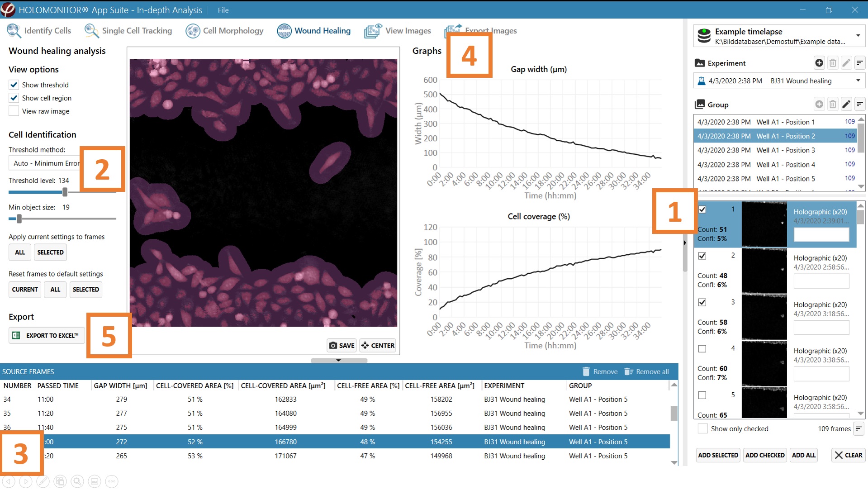Click the magnifier zoom icon at bottom left

click(77, 481)
